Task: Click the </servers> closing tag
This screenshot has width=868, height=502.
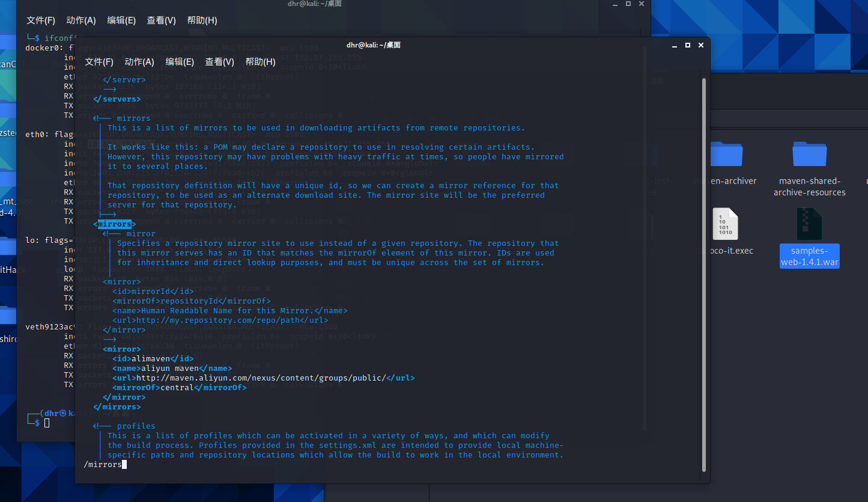Action: click(117, 99)
